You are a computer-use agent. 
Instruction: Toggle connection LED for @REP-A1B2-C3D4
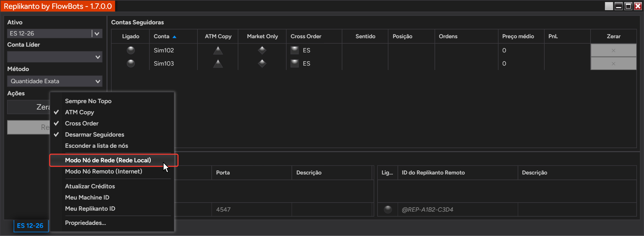tap(388, 210)
